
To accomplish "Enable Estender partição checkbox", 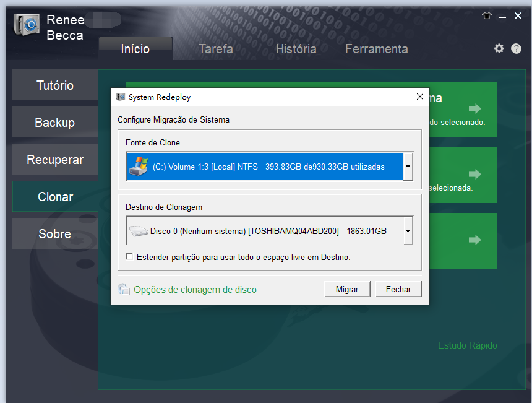I will pyautogui.click(x=129, y=256).
